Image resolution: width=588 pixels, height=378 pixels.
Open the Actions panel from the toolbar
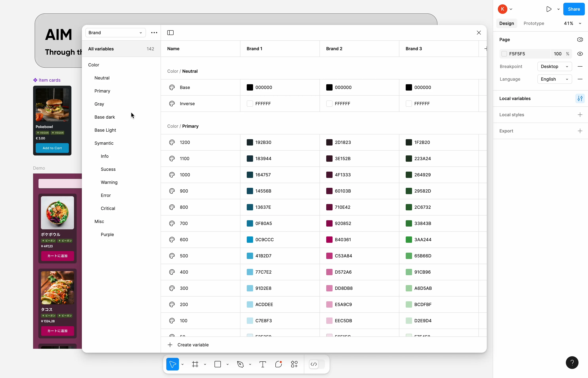pyautogui.click(x=294, y=364)
